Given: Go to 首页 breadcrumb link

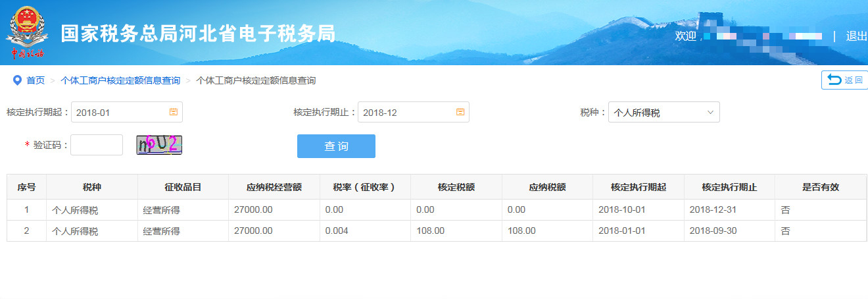Looking at the screenshot, I should 36,80.
